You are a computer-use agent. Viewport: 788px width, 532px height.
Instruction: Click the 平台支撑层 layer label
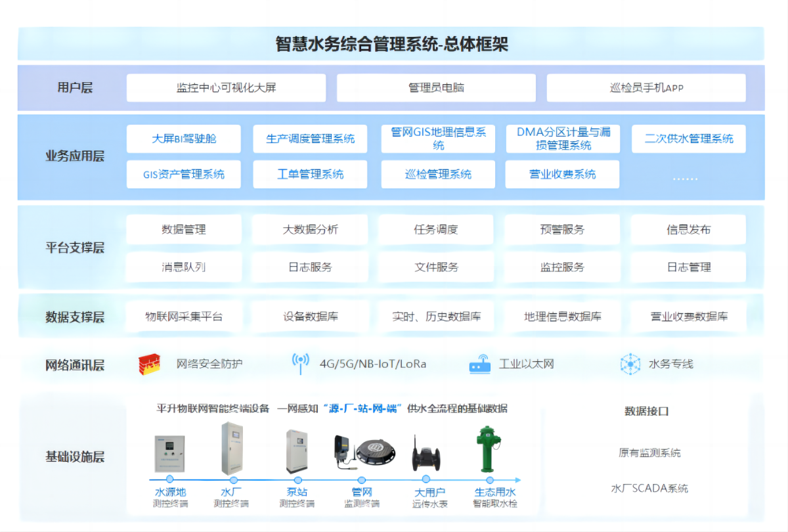(x=75, y=248)
